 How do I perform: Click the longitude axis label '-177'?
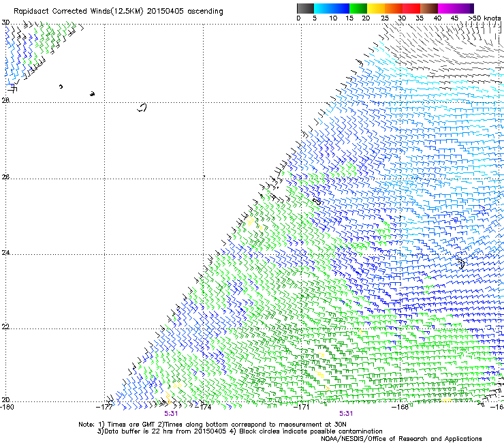104,407
